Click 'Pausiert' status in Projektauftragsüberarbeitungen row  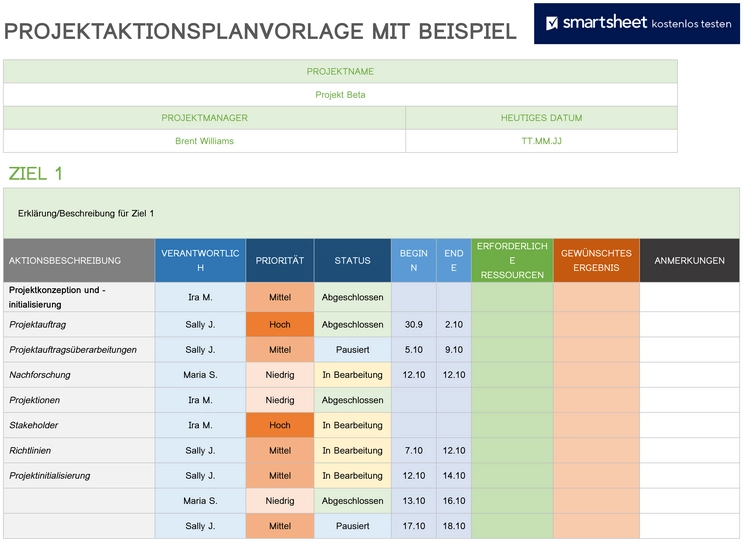353,350
